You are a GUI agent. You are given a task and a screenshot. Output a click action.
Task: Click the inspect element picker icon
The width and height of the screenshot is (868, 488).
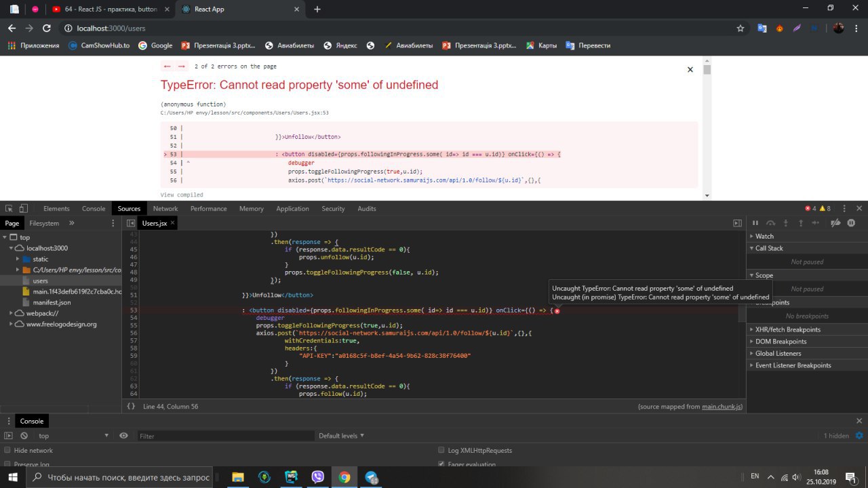9,209
